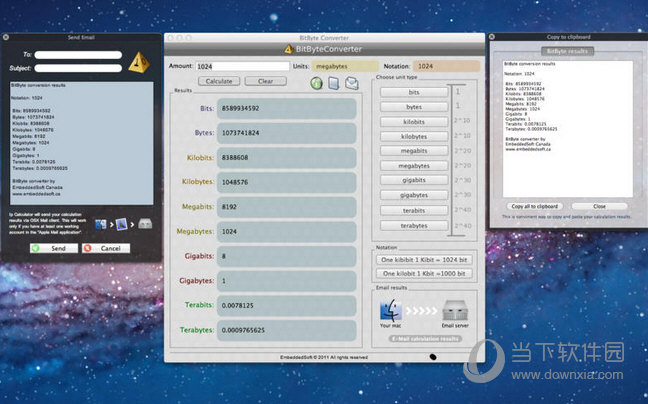Click Cancel in Send Email window

pos(106,248)
